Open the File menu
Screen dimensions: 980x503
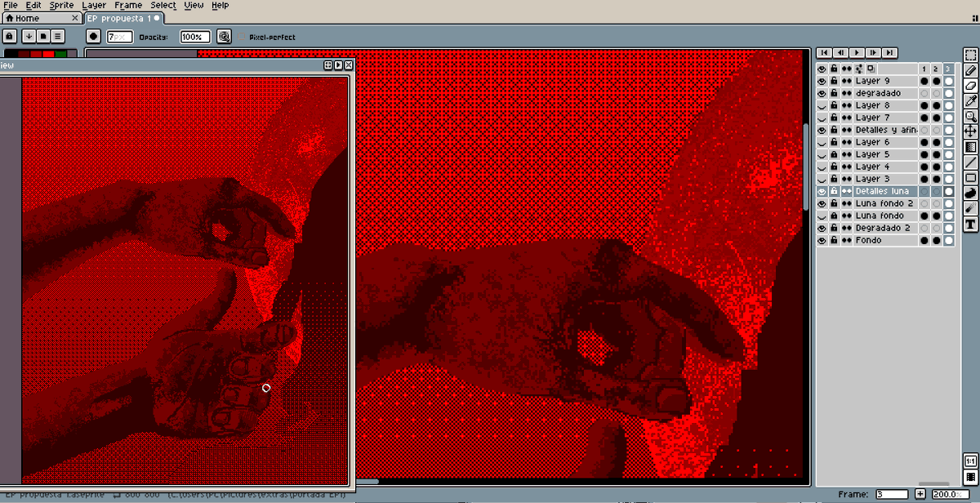click(x=11, y=5)
